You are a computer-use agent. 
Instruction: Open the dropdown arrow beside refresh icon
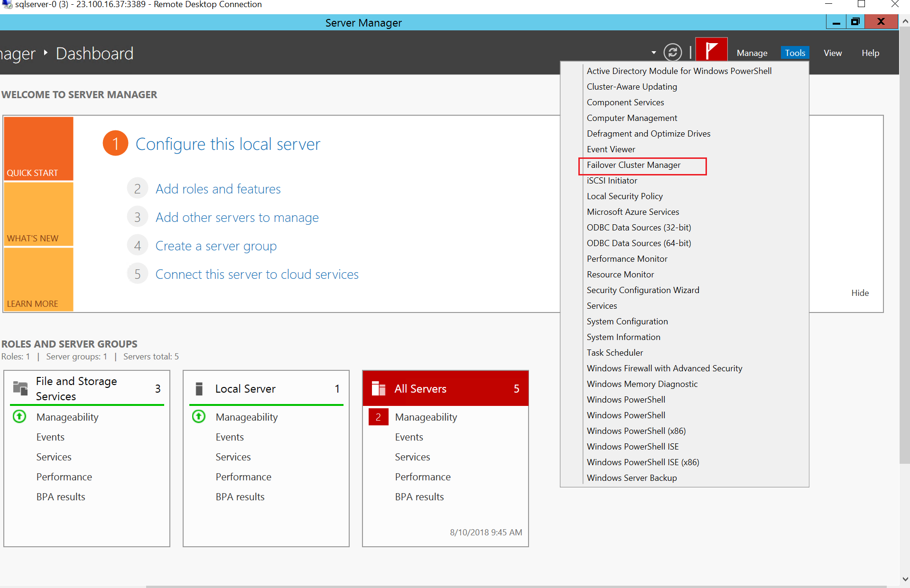coord(653,53)
